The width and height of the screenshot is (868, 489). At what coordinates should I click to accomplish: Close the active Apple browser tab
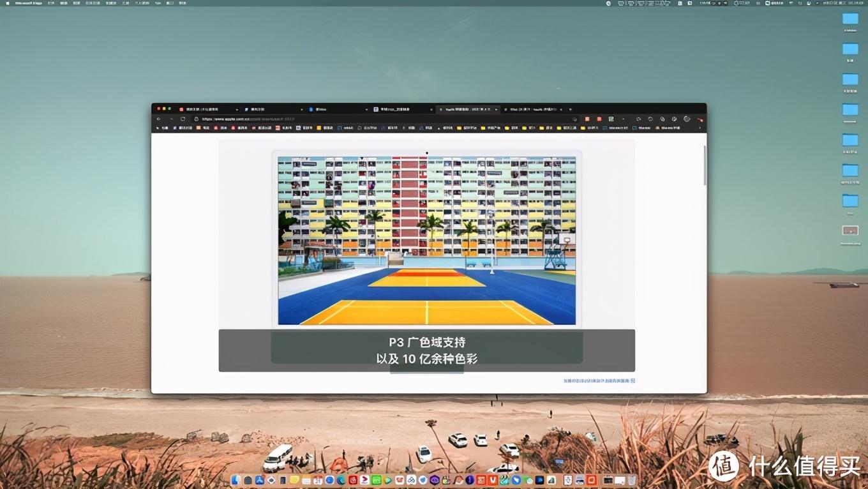(497, 109)
